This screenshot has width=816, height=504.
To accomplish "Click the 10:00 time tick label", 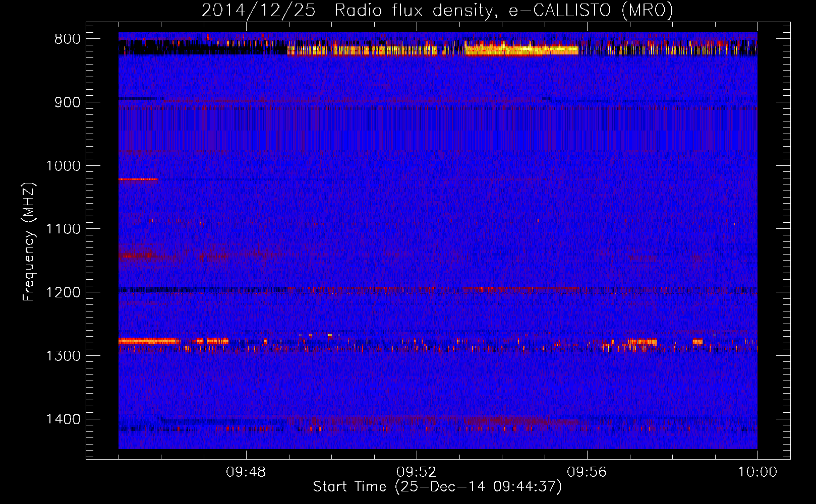I will 757,472.
